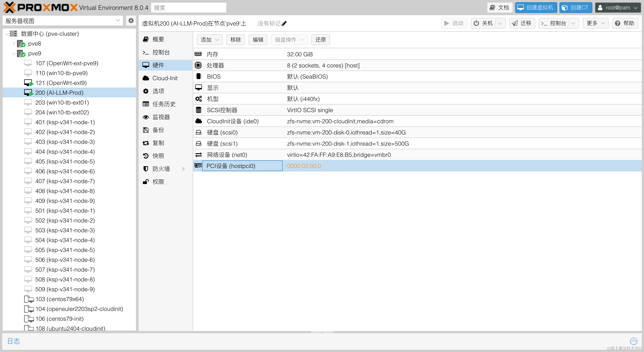644x352 pixels.
Task: Select the 监视器 monitor panel icon
Action: pos(146,117)
